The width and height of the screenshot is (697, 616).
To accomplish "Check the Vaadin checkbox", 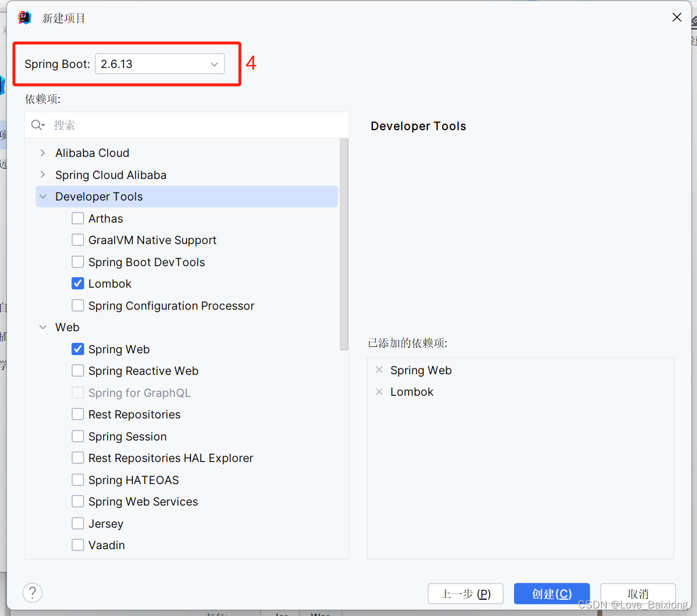I will [78, 545].
